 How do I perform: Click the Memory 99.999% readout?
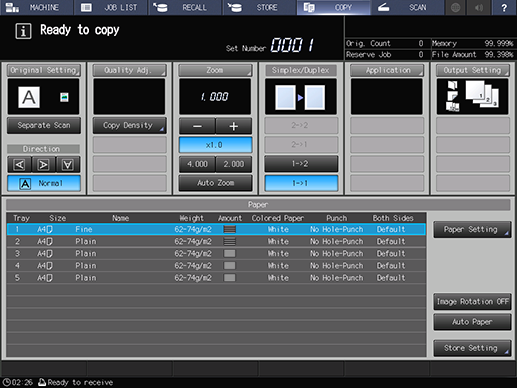(x=473, y=43)
